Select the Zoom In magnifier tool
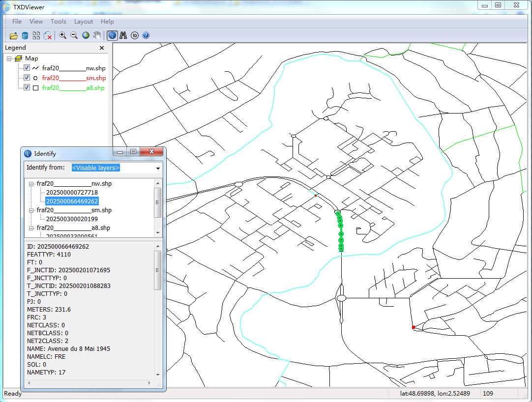The image size is (532, 402). click(x=62, y=35)
